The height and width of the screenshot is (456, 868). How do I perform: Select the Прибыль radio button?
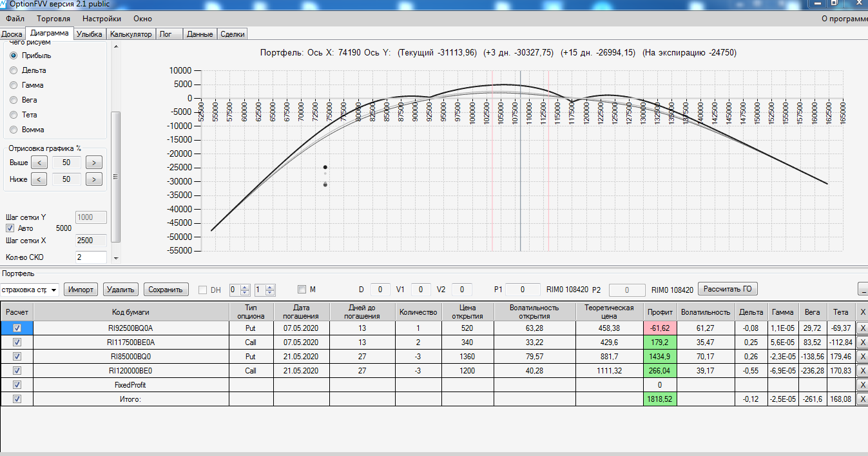coord(14,55)
